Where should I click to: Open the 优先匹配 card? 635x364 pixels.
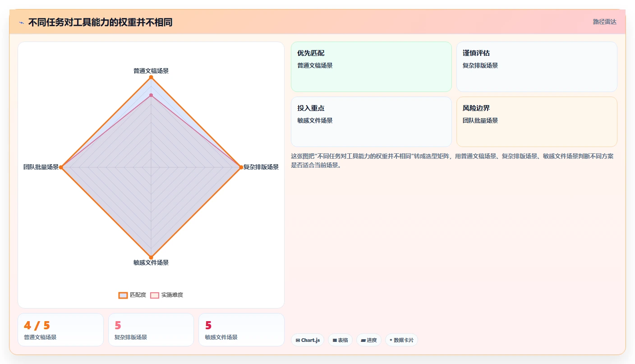(x=371, y=67)
